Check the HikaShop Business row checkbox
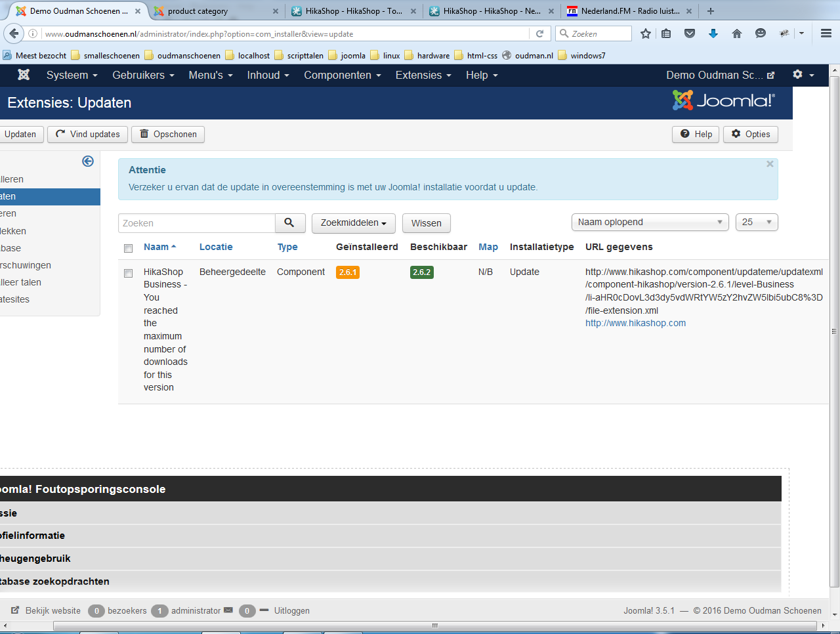 tap(129, 273)
